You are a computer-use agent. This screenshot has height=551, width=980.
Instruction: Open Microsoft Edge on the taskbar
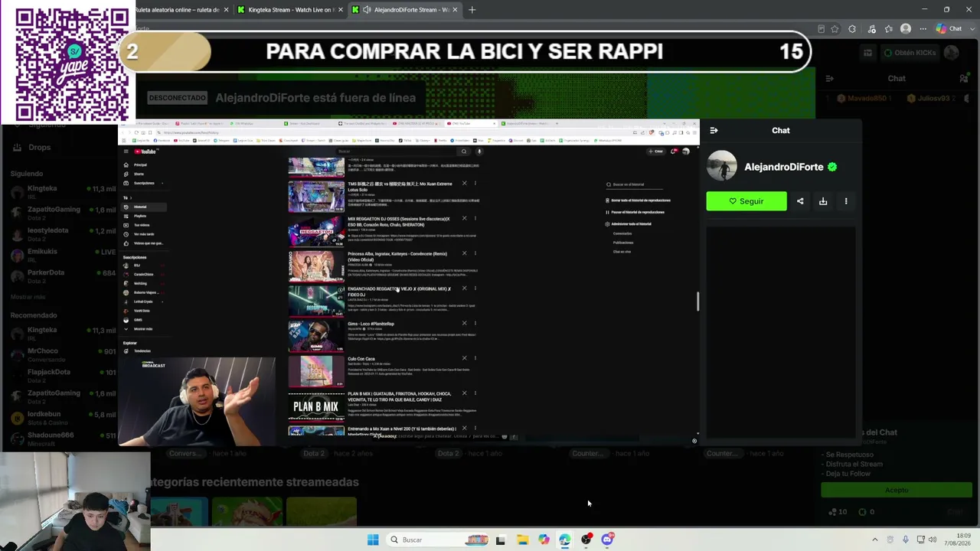565,540
